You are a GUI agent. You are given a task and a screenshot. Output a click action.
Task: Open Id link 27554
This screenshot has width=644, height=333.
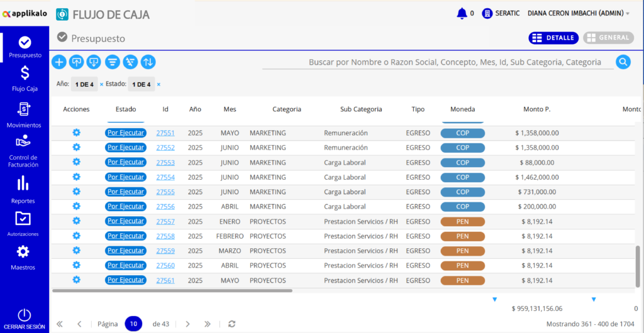[165, 177]
